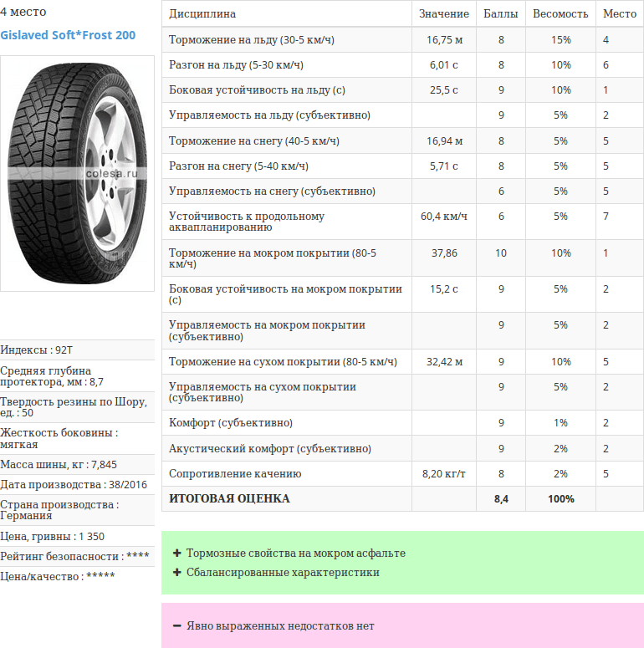Click the Акустический комфорт row

coord(269,449)
